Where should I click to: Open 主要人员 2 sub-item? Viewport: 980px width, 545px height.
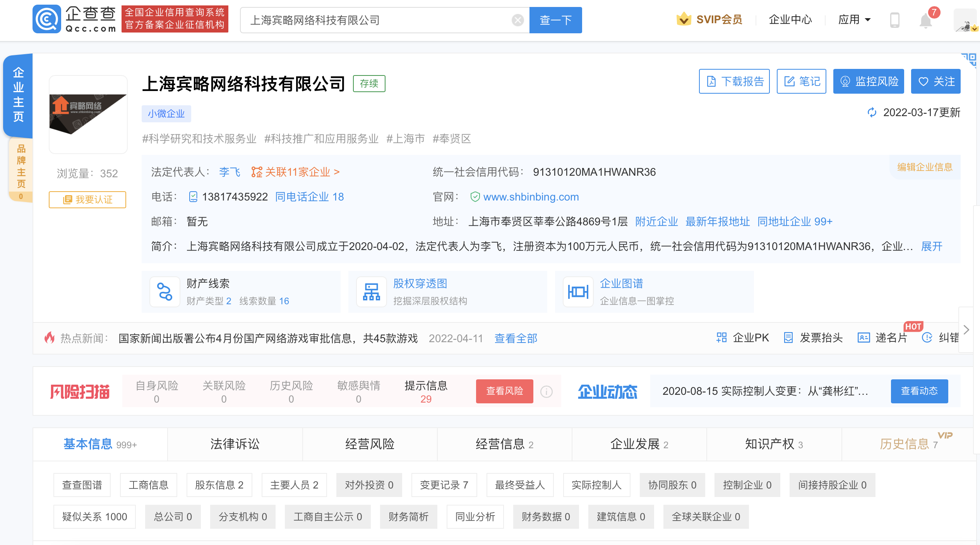point(294,485)
